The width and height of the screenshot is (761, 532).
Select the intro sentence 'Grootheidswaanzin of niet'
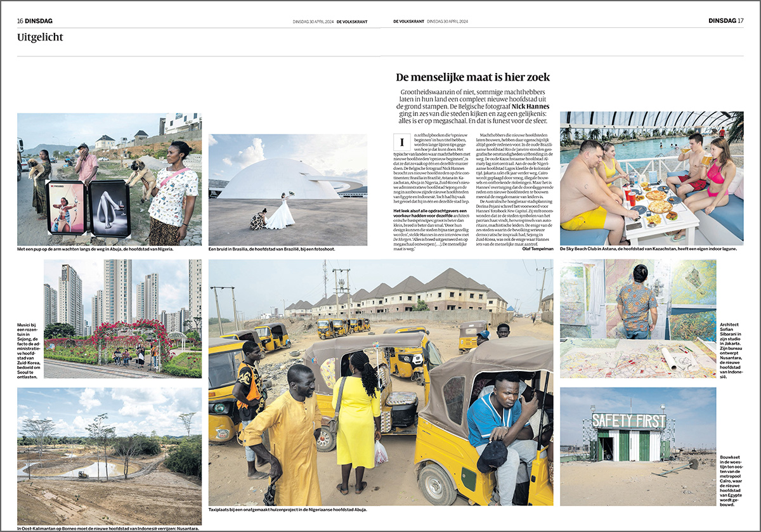pos(473,107)
